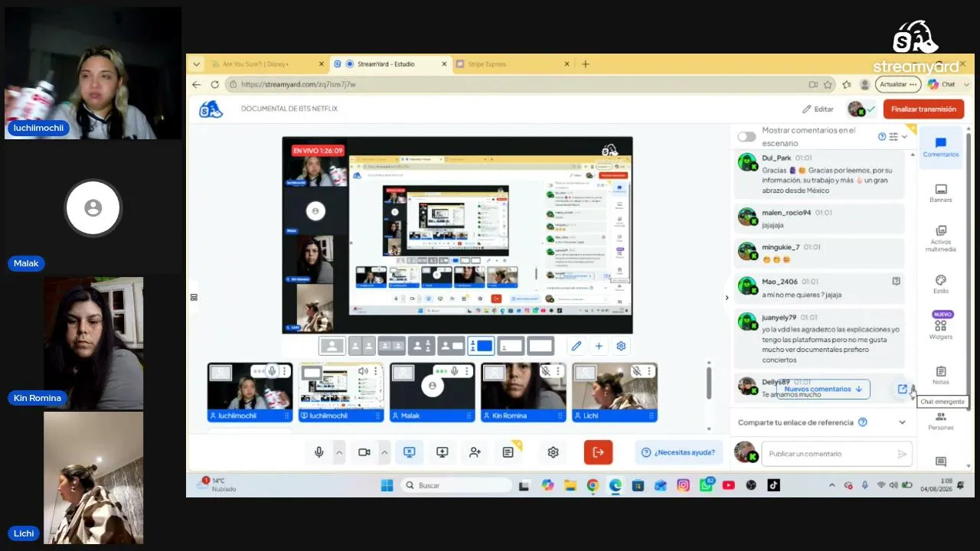The image size is (980, 551).
Task: Click the browser address bar URL
Action: coord(299,84)
